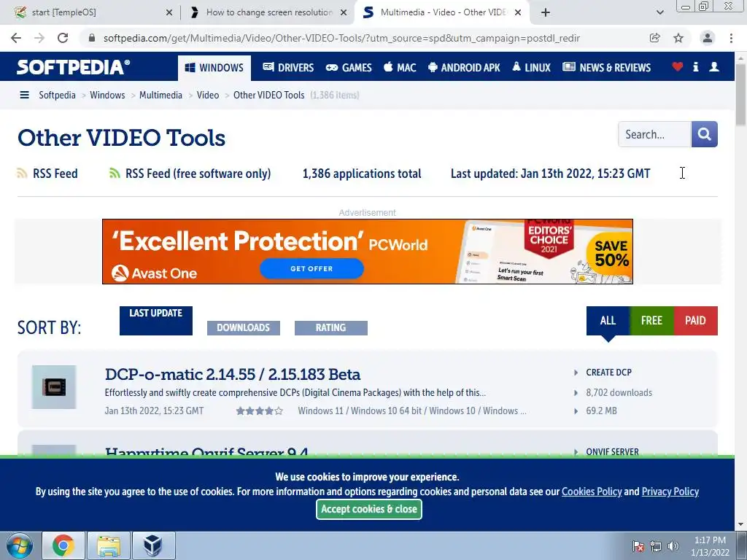Screen dimensions: 747x560
Task: Click the network tray icon
Action: point(656,546)
